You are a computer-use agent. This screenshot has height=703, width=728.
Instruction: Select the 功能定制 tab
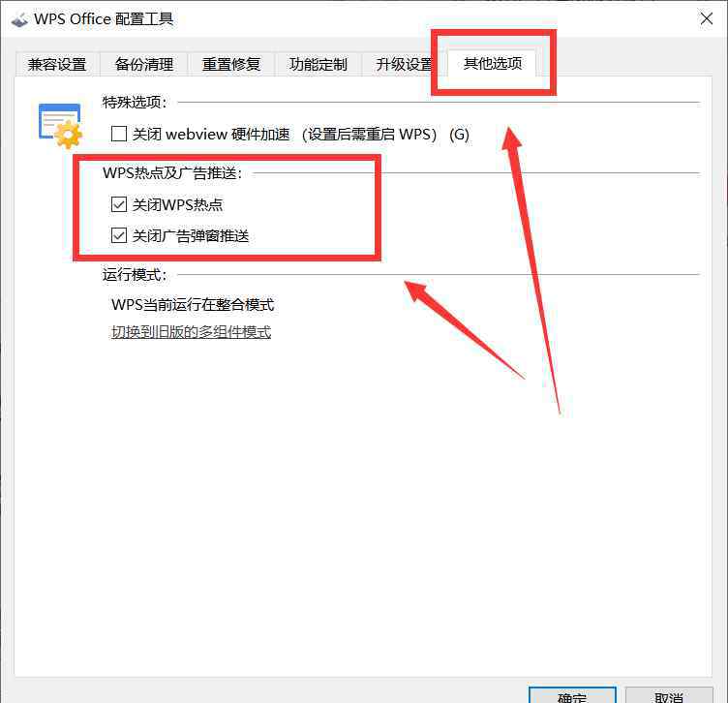[x=318, y=64]
